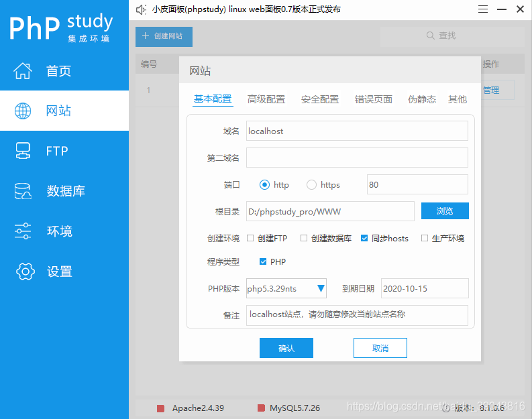
Task: Switch to the 安全配置 tab
Action: click(320, 99)
